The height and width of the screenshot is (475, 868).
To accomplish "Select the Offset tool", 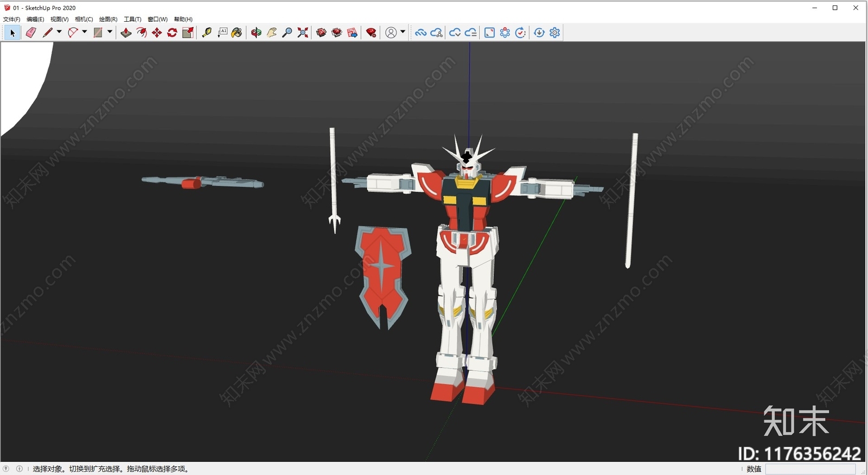I will click(x=142, y=33).
